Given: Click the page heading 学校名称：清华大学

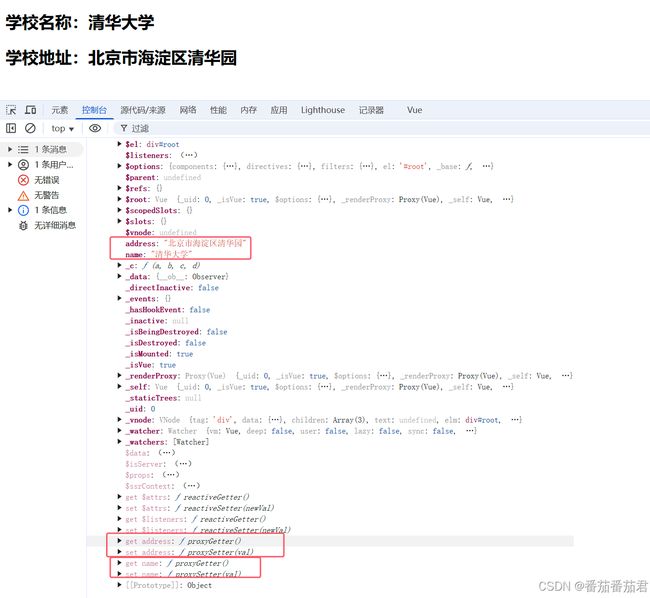Looking at the screenshot, I should click(x=80, y=22).
